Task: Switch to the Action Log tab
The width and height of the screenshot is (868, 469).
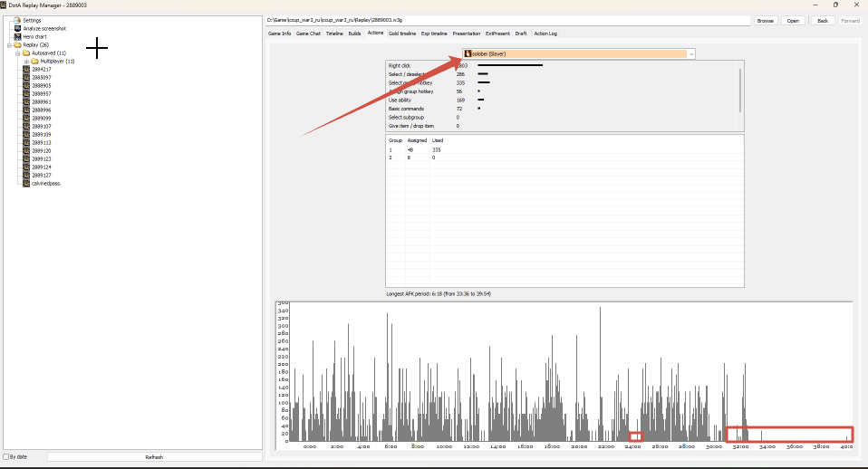Action: pos(545,33)
